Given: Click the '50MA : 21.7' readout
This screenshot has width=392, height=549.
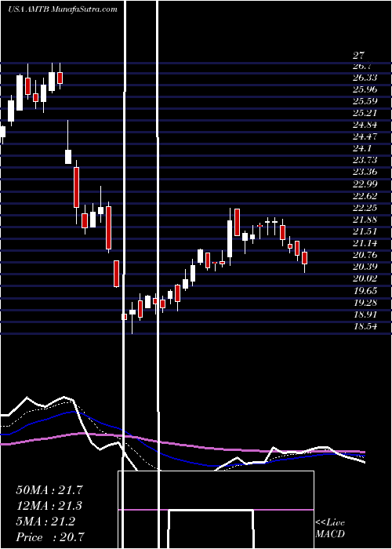Looking at the screenshot, I should tap(51, 490).
